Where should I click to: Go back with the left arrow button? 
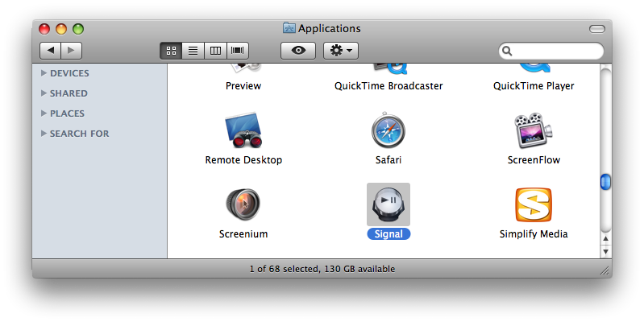51,50
